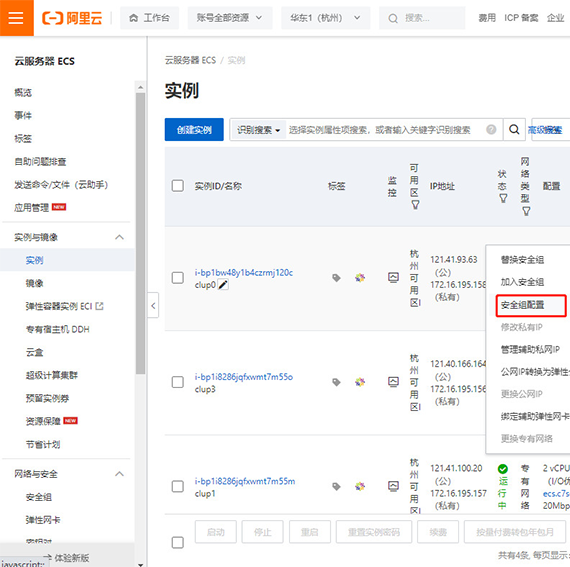Select 加入安全组 menu item
The image size is (570, 567).
522,282
